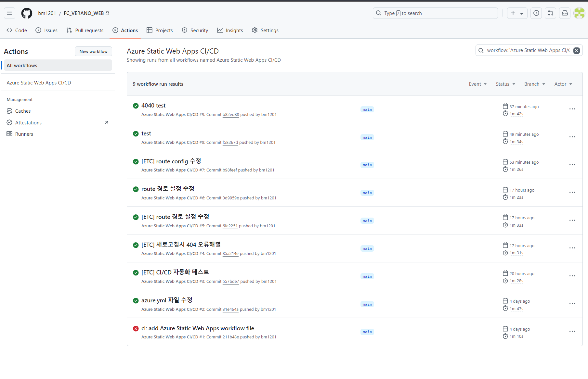Open options menu for route 경로 설정 수정 run #6
This screenshot has height=379, width=588.
click(572, 193)
